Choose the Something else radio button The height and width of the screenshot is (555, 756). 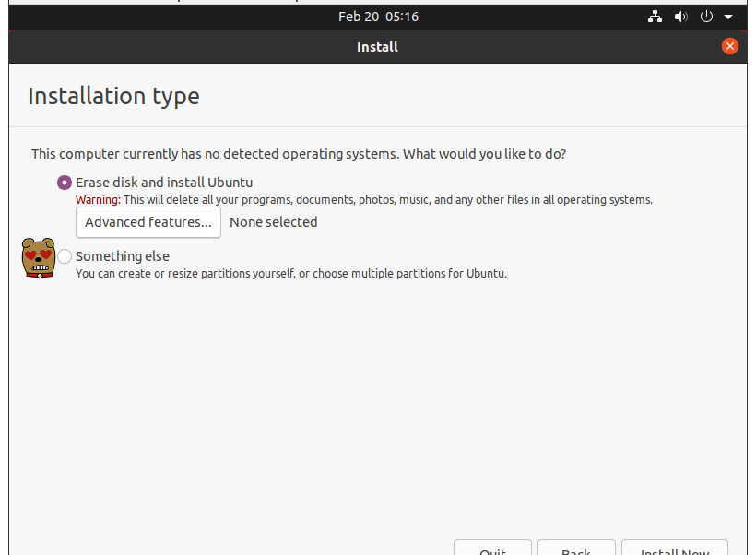(65, 256)
